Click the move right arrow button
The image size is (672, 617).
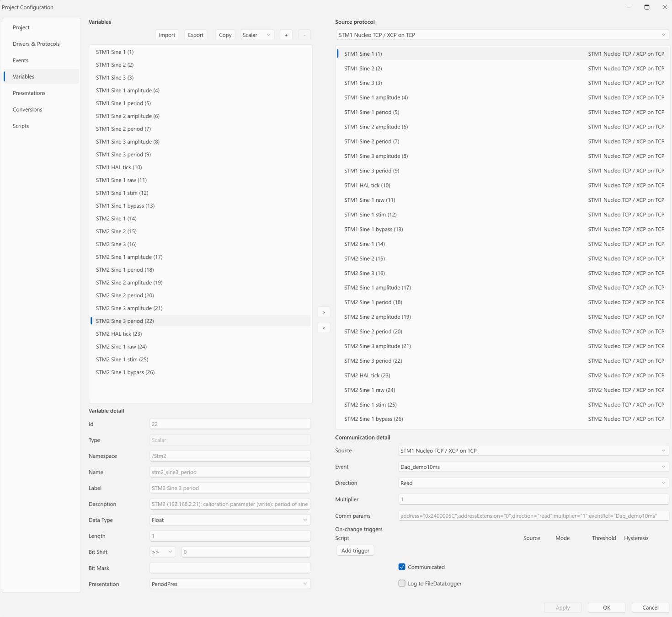point(324,312)
